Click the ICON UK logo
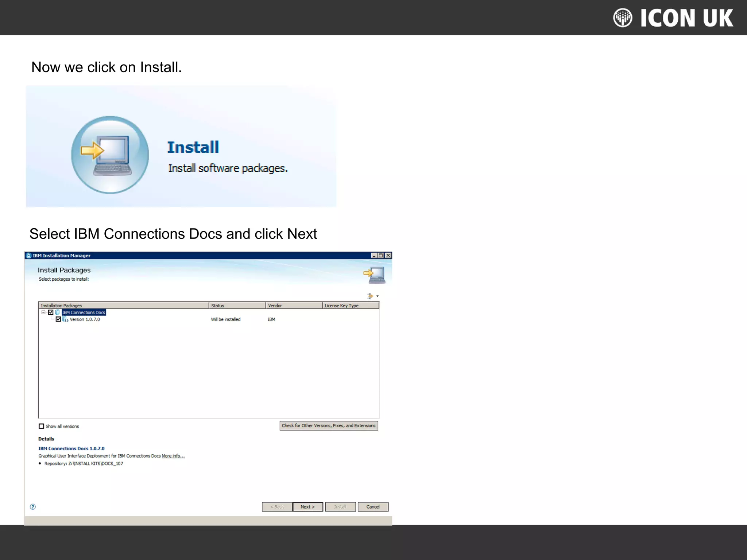The height and width of the screenshot is (560, 747). tap(673, 18)
